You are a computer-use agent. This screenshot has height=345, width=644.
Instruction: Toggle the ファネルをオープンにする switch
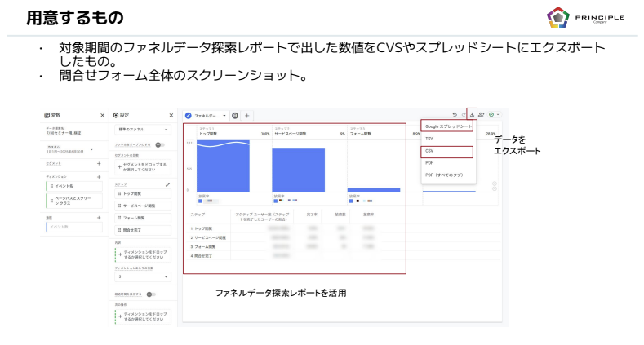160,144
